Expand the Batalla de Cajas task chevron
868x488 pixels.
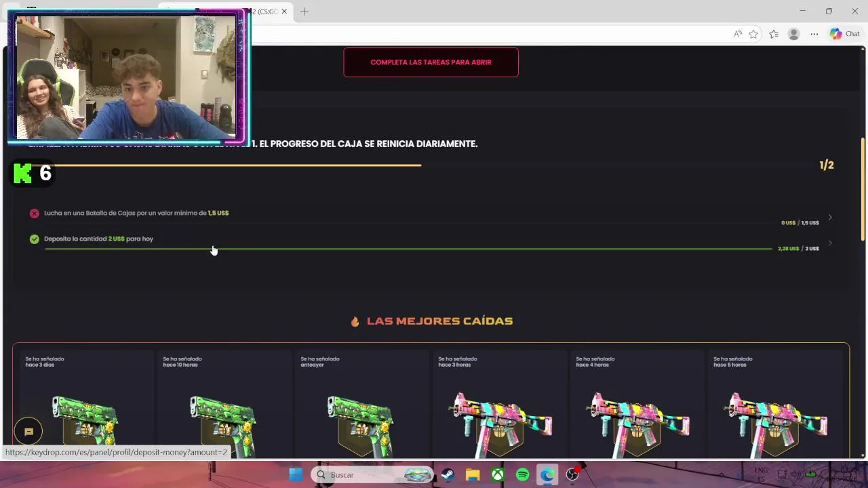pyautogui.click(x=830, y=218)
